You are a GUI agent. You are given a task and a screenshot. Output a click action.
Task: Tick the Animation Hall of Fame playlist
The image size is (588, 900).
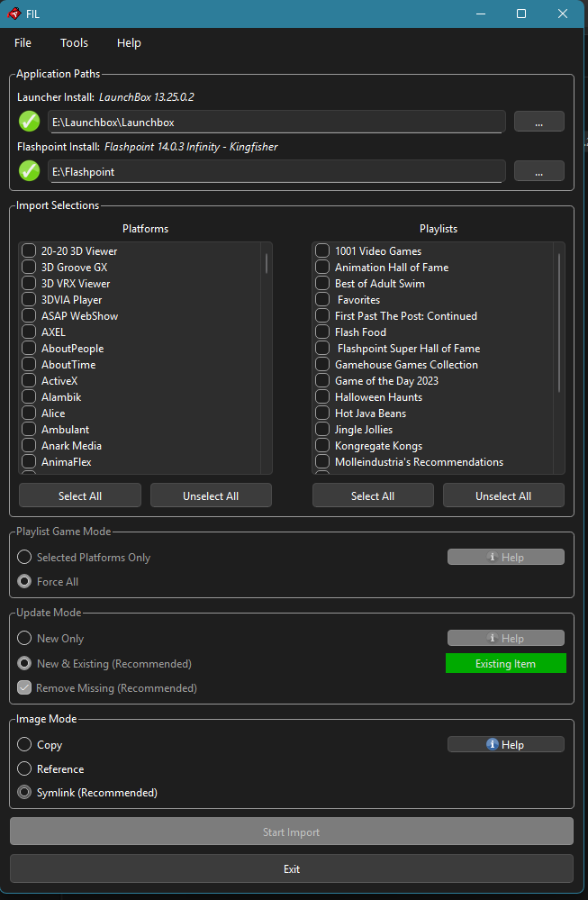pyautogui.click(x=322, y=268)
